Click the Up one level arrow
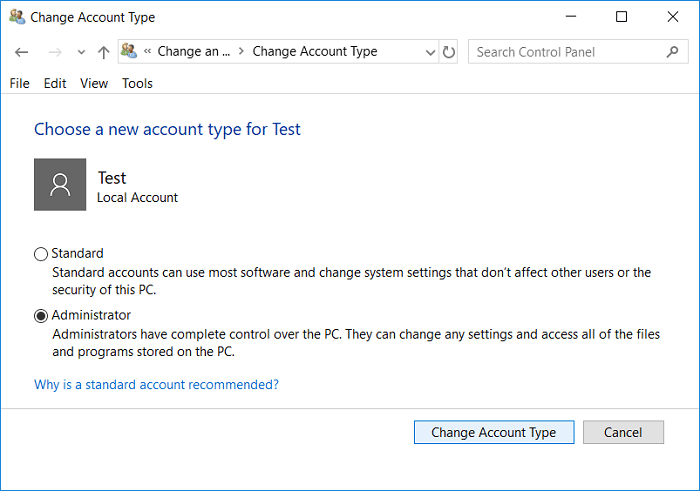Screen dimensions: 700x491 (x=103, y=52)
